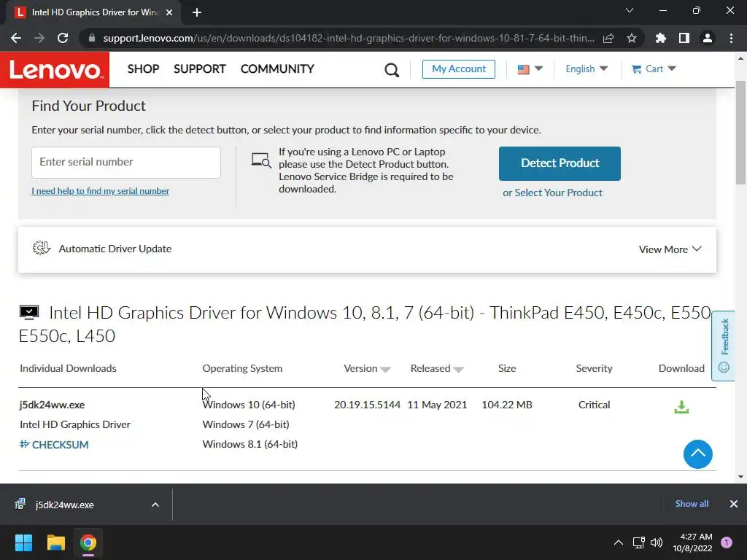
Task: Click the site lock icon in address bar
Action: click(92, 38)
